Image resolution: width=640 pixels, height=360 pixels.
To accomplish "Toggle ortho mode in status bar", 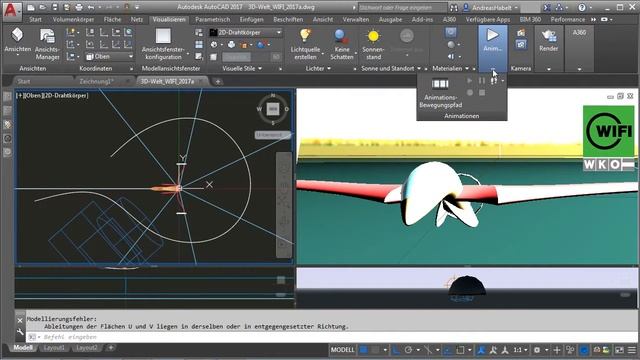I will [396, 350].
